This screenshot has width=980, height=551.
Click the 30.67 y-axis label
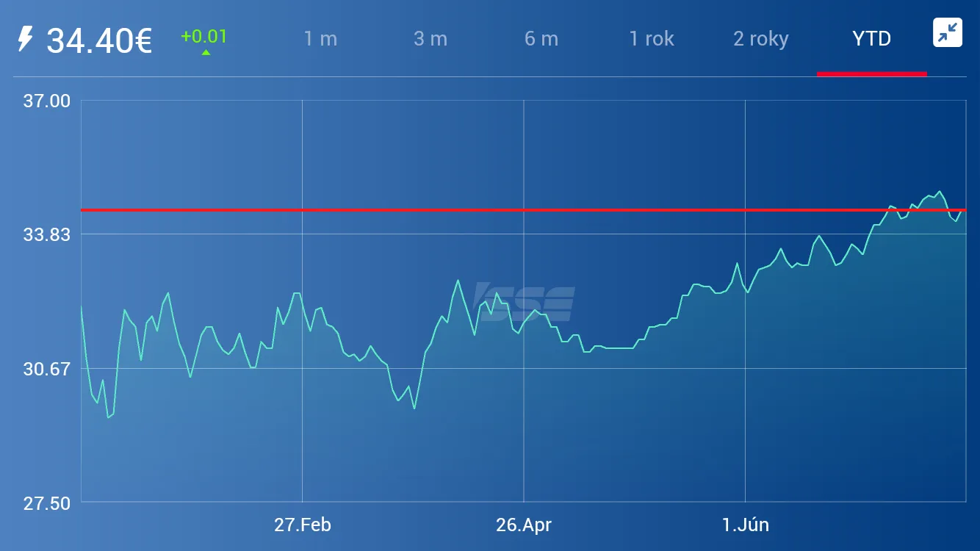[x=47, y=369]
